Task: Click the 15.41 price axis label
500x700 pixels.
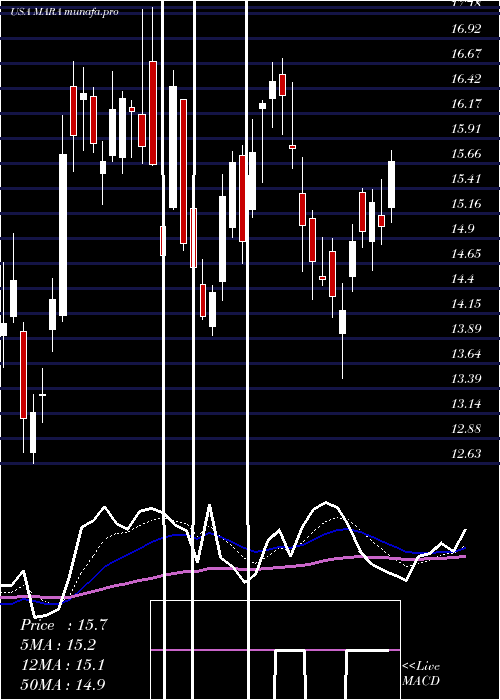Action: pos(466,179)
